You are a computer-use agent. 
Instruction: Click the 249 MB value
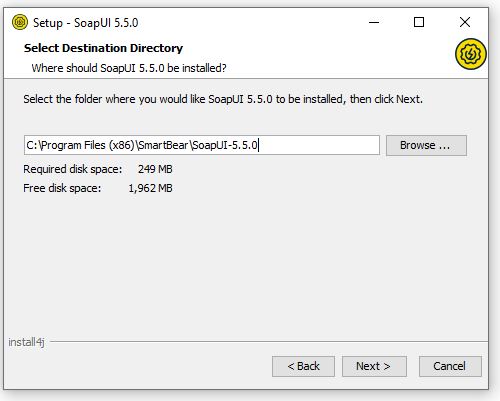(155, 169)
